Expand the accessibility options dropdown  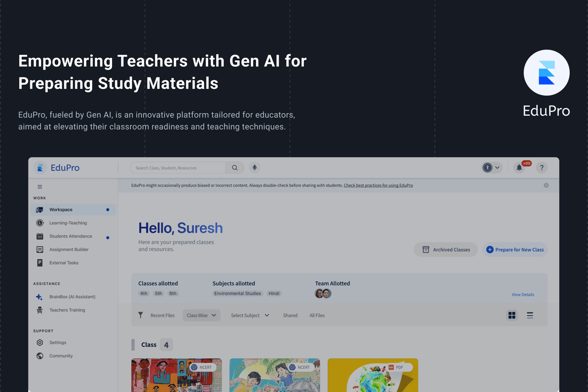point(491,168)
